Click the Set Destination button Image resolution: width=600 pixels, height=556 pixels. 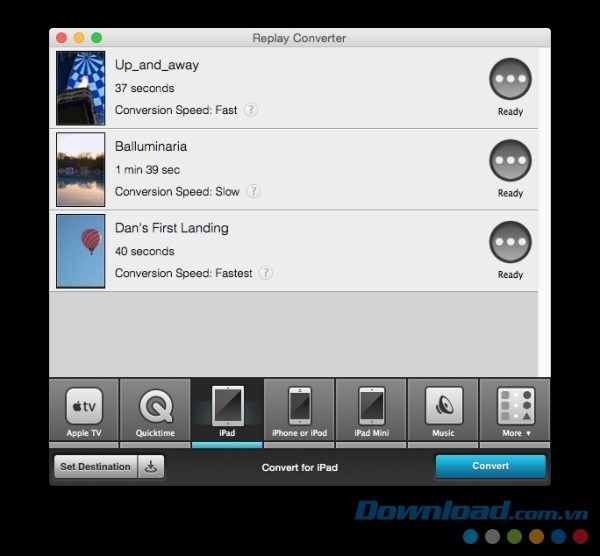(95, 467)
